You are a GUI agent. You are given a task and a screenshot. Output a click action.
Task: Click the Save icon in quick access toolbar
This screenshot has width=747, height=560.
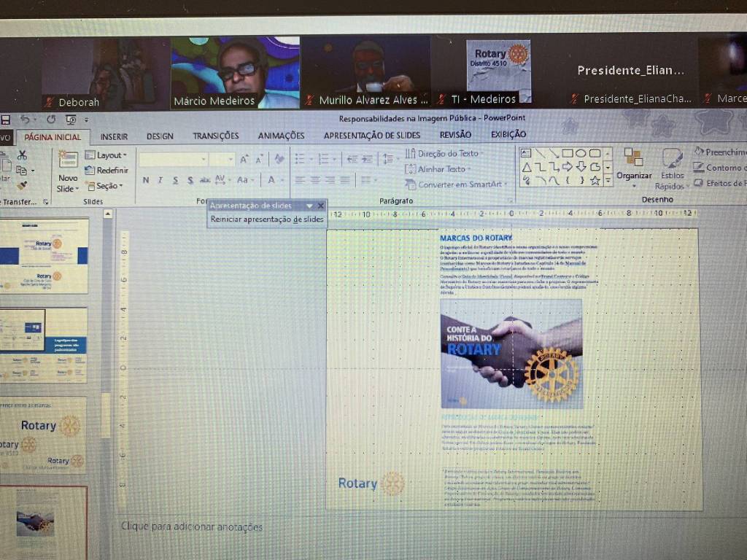[x=6, y=120]
